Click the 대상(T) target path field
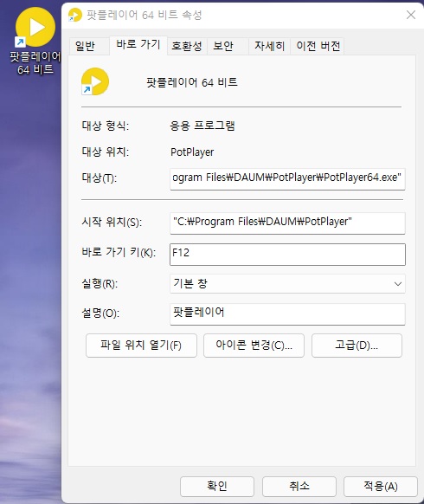This screenshot has width=424, height=504. pos(287,178)
